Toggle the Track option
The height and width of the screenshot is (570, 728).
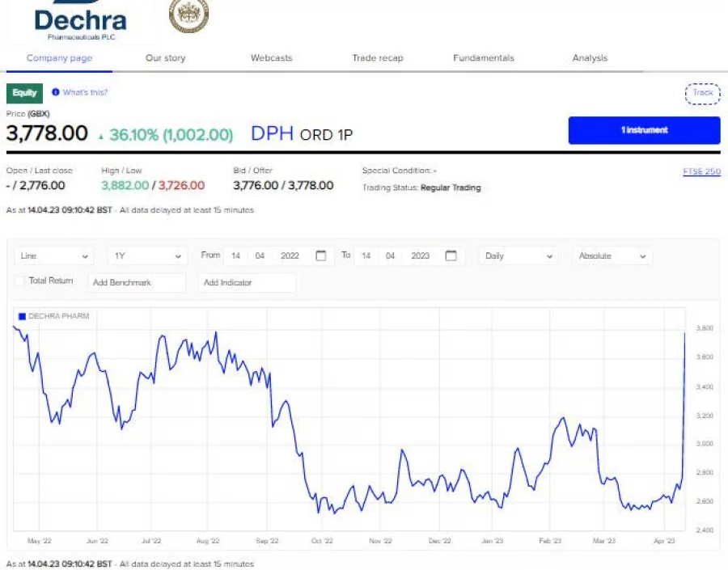click(x=702, y=93)
